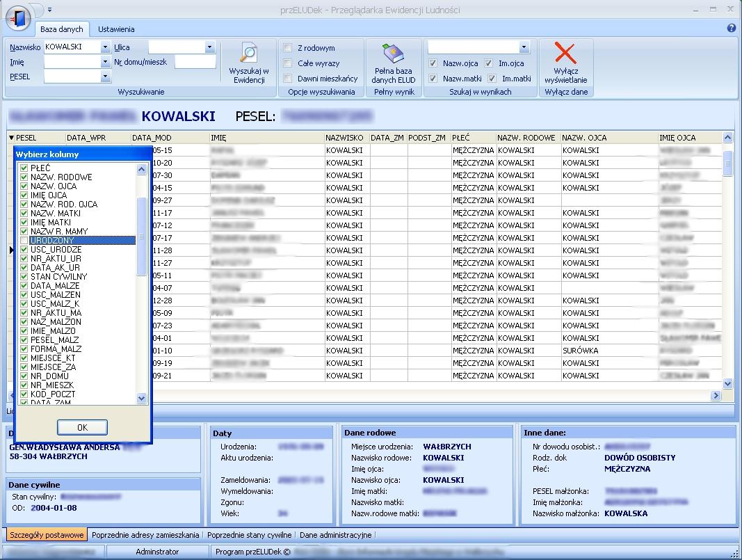Click the NAZW. OJCA column header
The height and width of the screenshot is (560, 742).
tap(609, 138)
